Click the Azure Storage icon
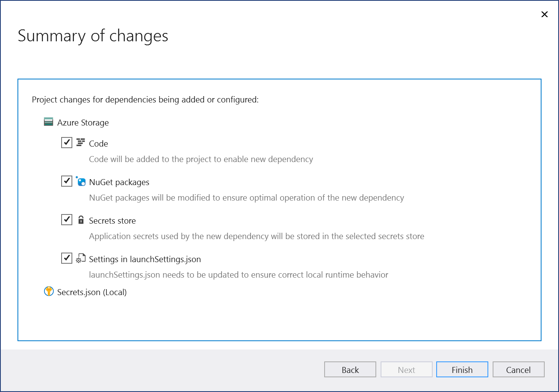Image resolution: width=559 pixels, height=392 pixels. tap(48, 122)
